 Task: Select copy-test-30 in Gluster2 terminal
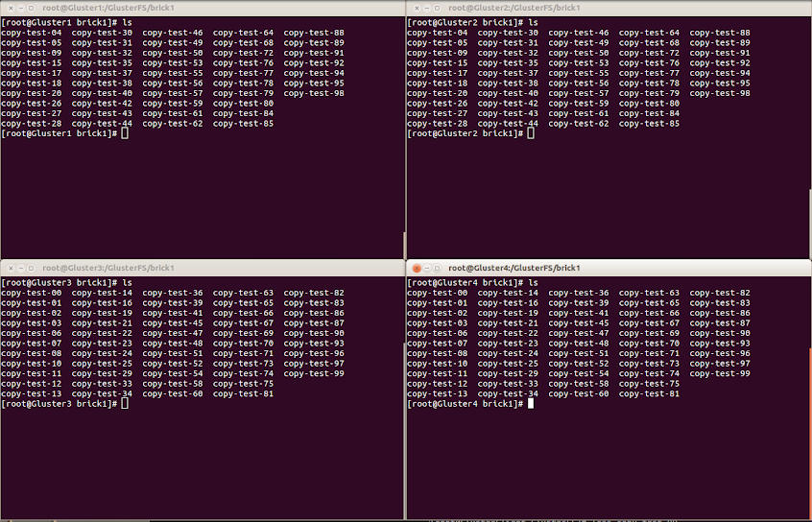coord(508,34)
